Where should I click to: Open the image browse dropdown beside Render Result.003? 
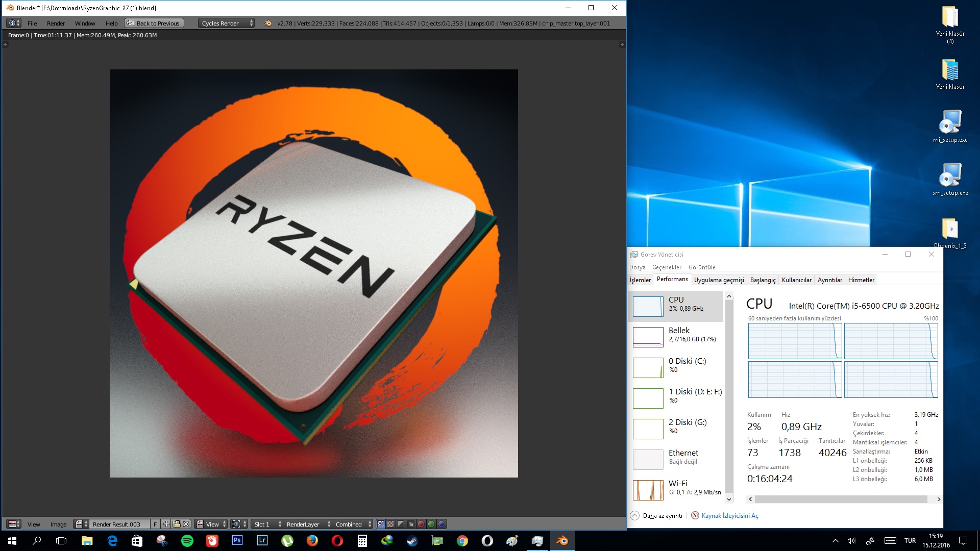(81, 524)
